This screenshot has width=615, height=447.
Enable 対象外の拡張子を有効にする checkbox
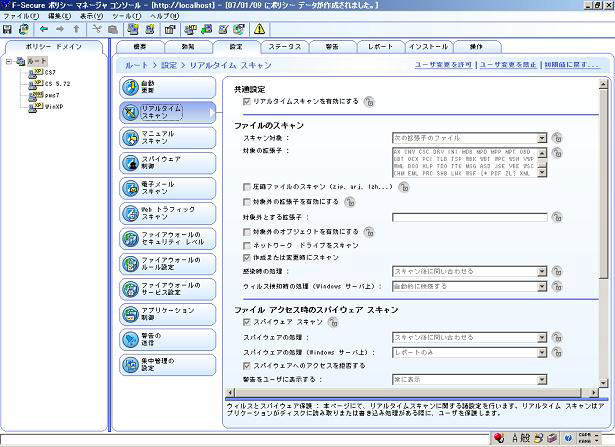click(x=247, y=202)
